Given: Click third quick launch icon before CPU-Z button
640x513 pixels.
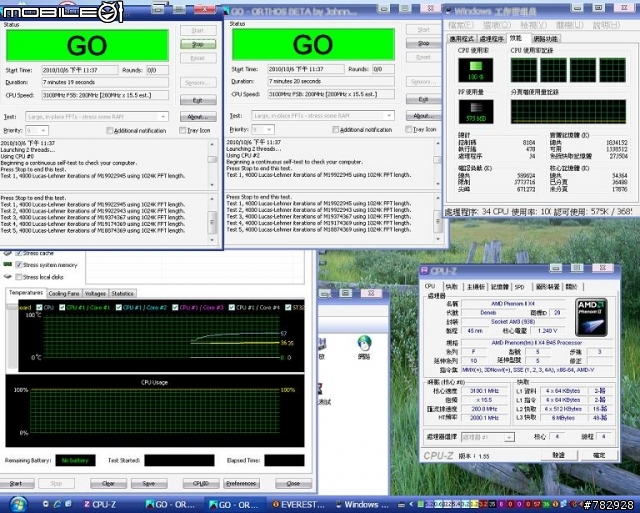Looking at the screenshot, I should click(69, 504).
